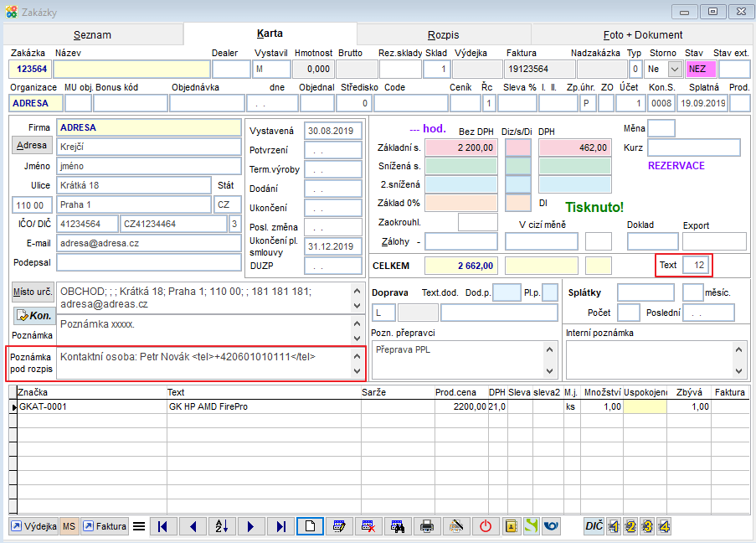Click the Text field showing 12

697,265
